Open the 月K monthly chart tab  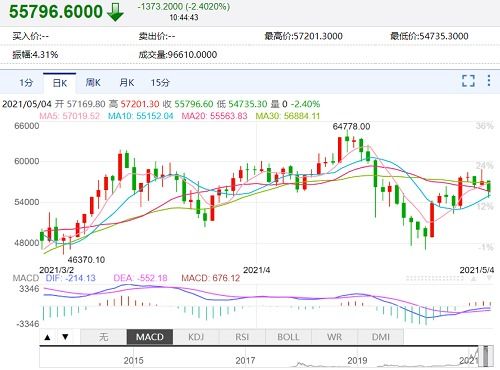[x=127, y=83]
